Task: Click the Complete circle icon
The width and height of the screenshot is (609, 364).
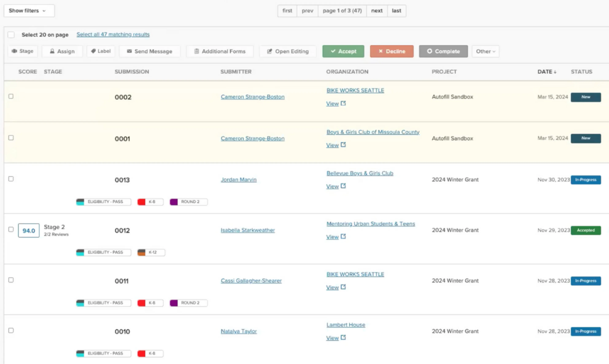Action: click(430, 51)
